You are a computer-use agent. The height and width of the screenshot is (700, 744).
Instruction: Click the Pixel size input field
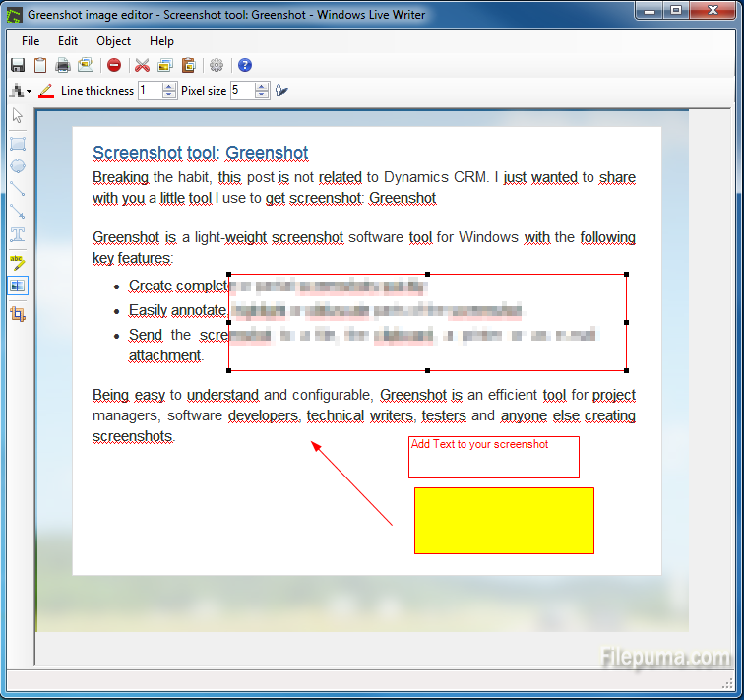tap(241, 91)
